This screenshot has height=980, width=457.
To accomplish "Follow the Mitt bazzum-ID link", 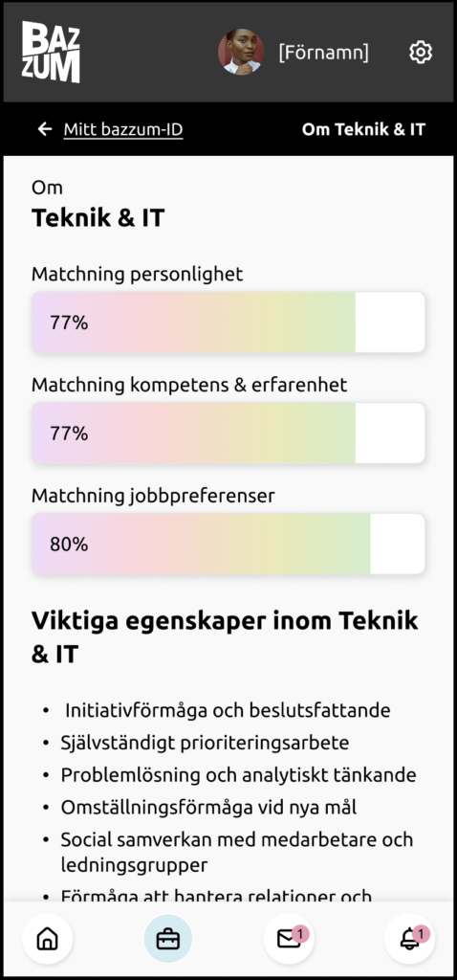I will click(x=123, y=129).
